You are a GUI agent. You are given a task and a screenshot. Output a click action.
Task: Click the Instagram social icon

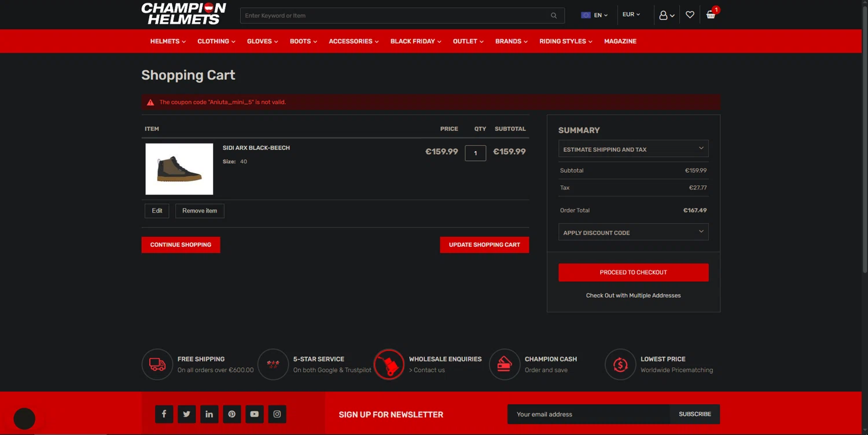click(277, 414)
